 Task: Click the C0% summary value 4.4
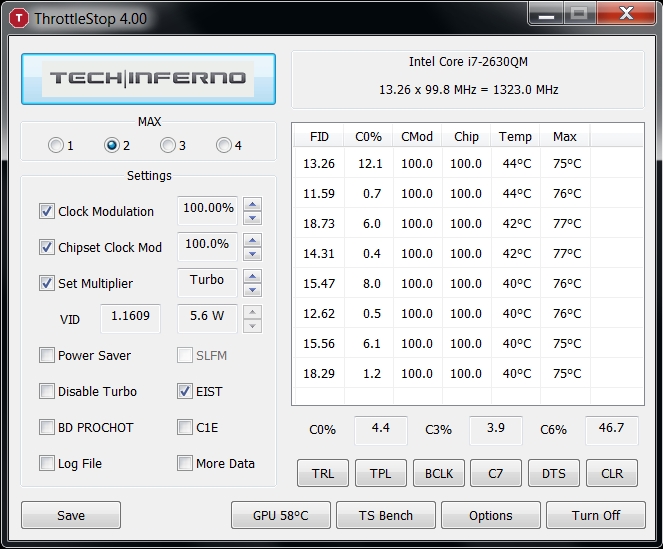381,430
